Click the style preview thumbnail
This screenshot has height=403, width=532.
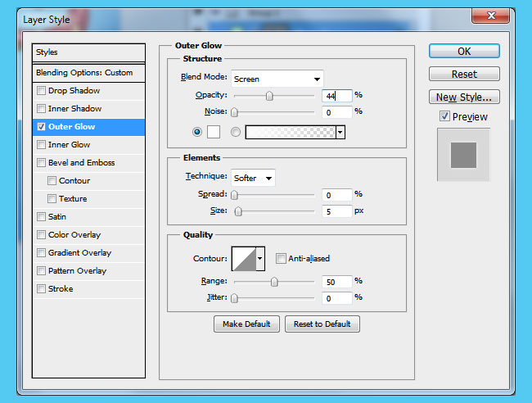[463, 155]
